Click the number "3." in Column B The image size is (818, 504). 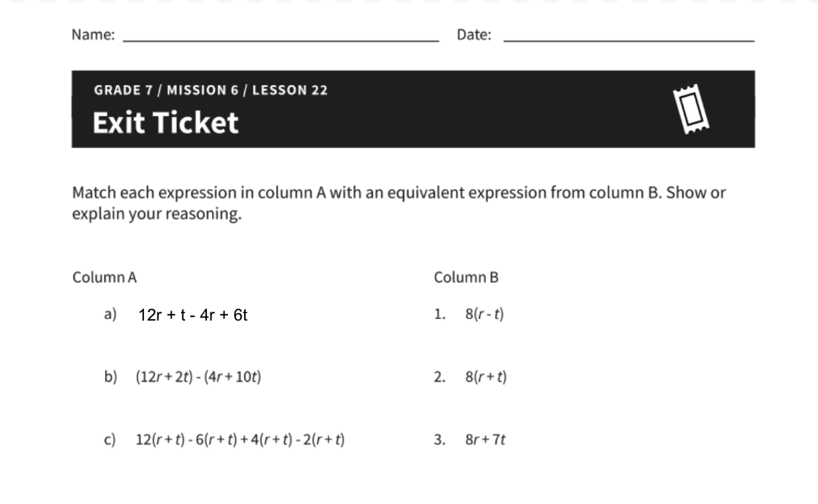tap(439, 439)
